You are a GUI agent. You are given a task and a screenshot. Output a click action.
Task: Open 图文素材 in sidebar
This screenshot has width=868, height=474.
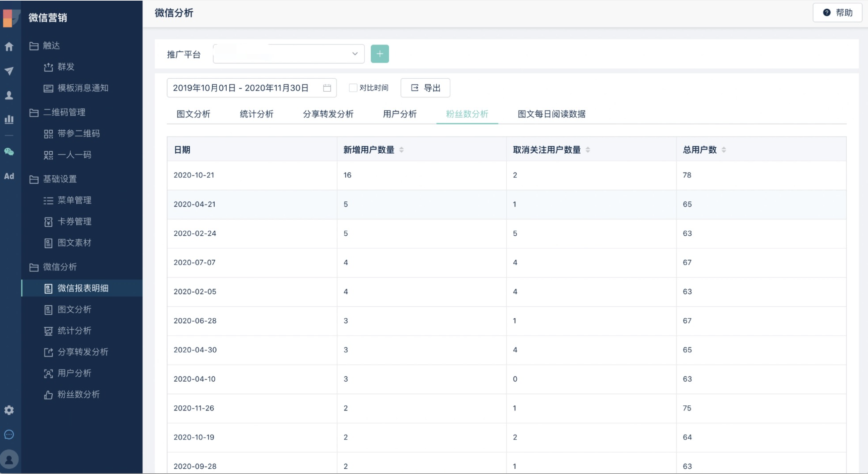click(x=82, y=243)
